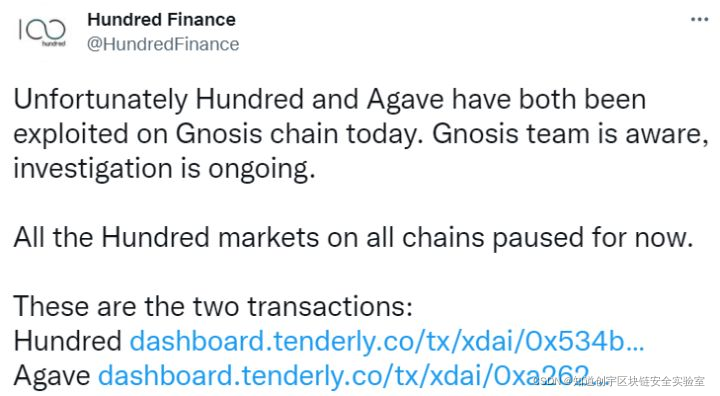Click the 'investigation is ongoing.' line
Viewport: 720px width, 396px height.
coord(164,169)
